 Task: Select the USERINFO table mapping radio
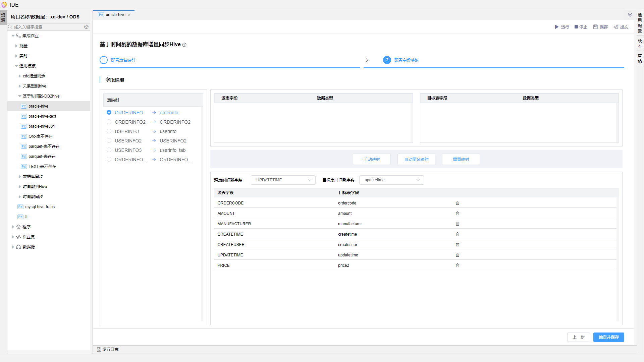pos(109,131)
